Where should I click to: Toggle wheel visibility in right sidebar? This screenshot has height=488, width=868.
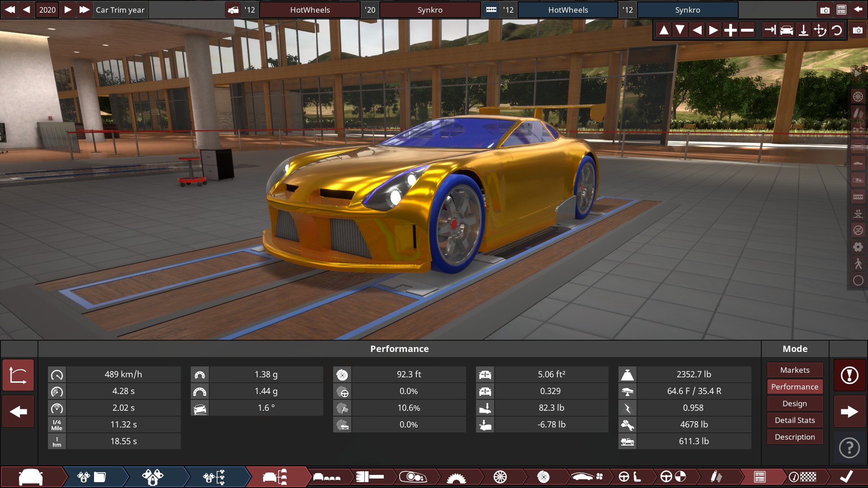coord(858,96)
